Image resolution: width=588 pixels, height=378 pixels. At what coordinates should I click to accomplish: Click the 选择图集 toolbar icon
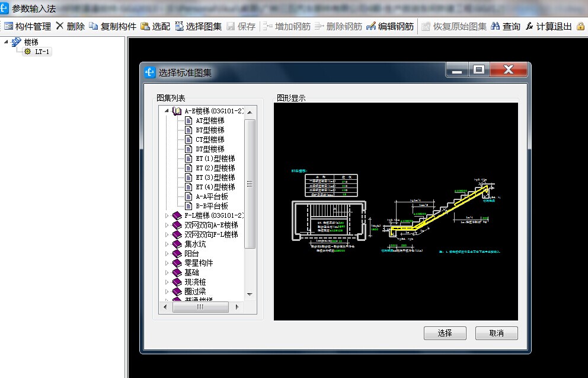click(x=179, y=26)
